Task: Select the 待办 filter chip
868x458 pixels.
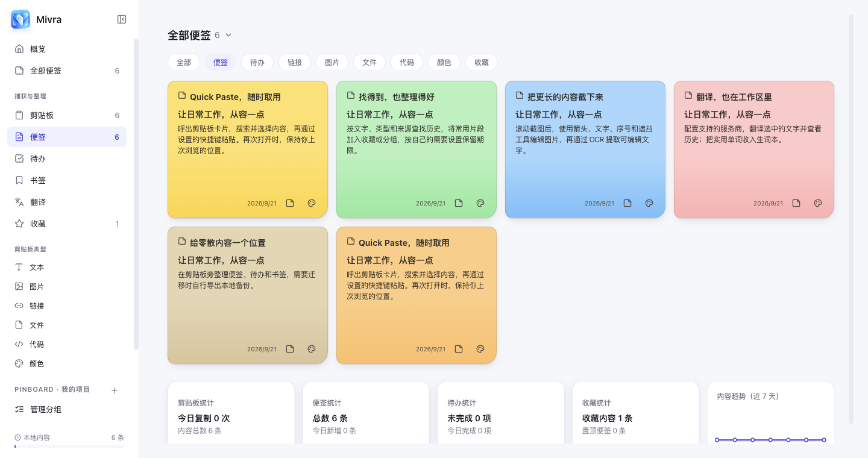Action: (x=257, y=62)
